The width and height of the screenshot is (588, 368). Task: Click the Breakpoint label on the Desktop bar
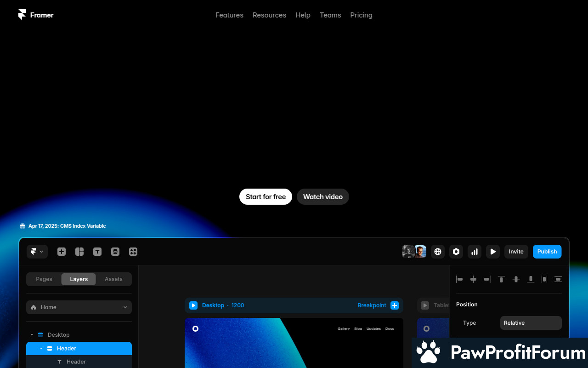[372, 305]
